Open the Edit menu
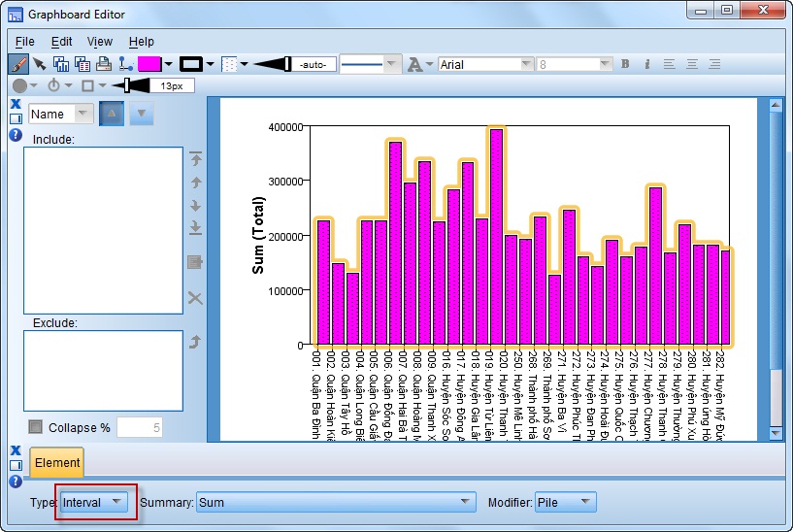The height and width of the screenshot is (532, 793). tap(62, 42)
